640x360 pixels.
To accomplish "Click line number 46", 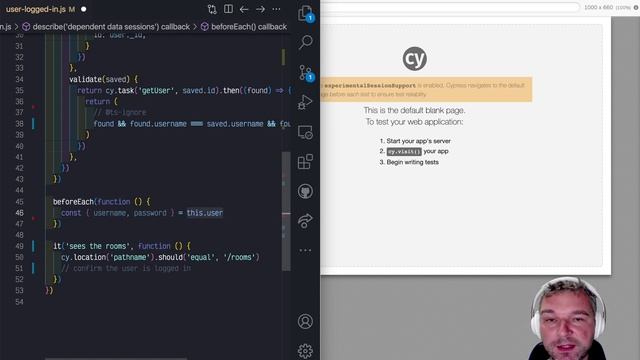I will tap(20, 213).
